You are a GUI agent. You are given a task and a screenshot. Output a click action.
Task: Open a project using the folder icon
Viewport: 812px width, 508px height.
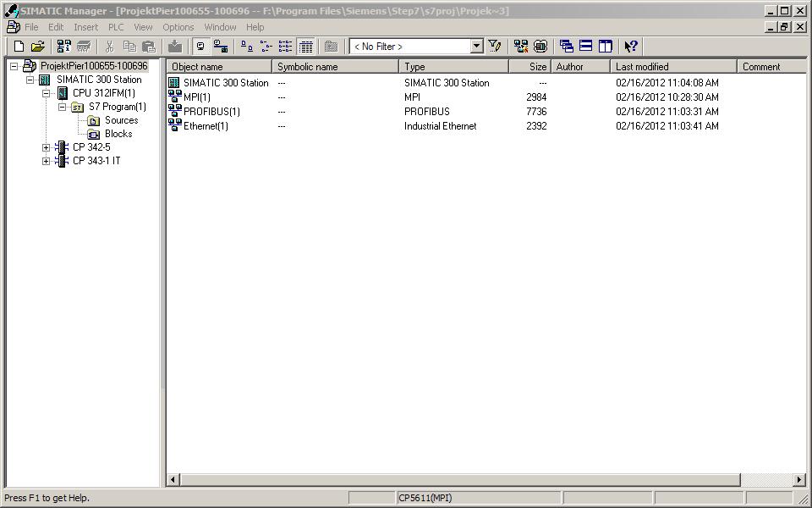click(38, 47)
